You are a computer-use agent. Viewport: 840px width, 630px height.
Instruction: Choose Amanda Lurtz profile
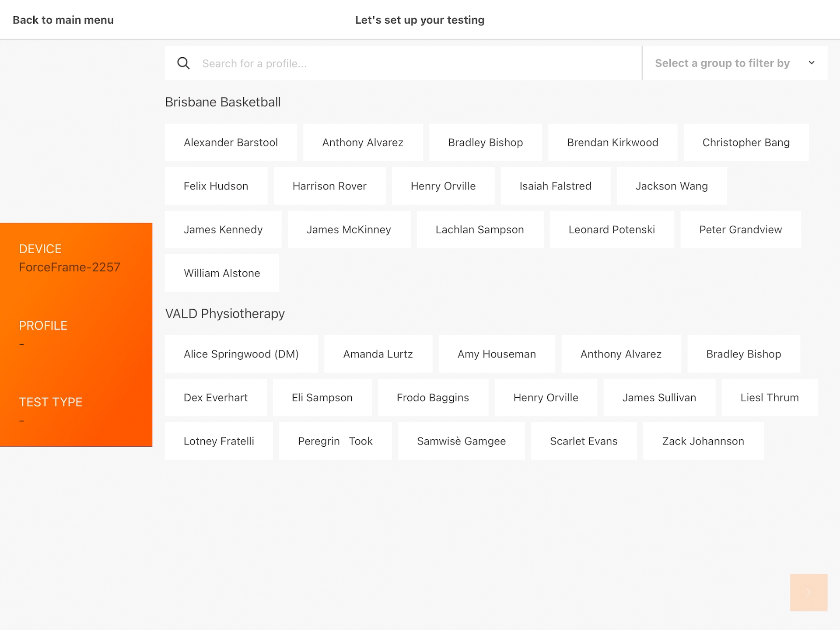(x=378, y=354)
